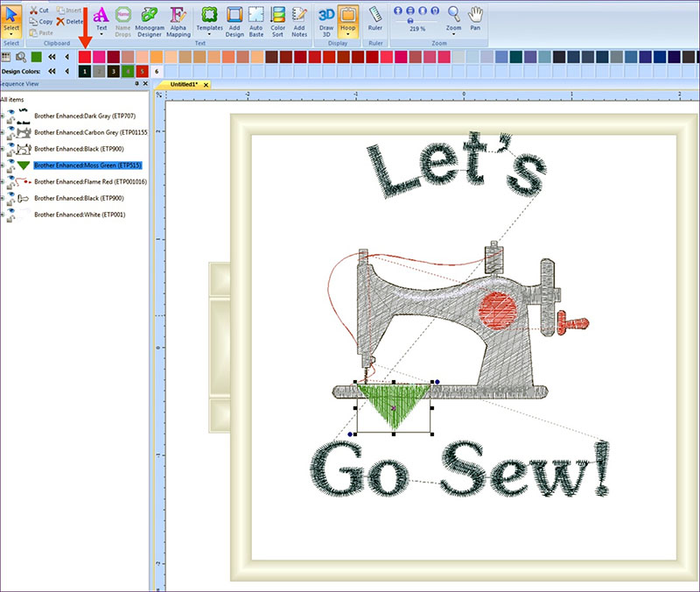Show the Ruler tool
This screenshot has height=592, width=700.
click(x=375, y=19)
